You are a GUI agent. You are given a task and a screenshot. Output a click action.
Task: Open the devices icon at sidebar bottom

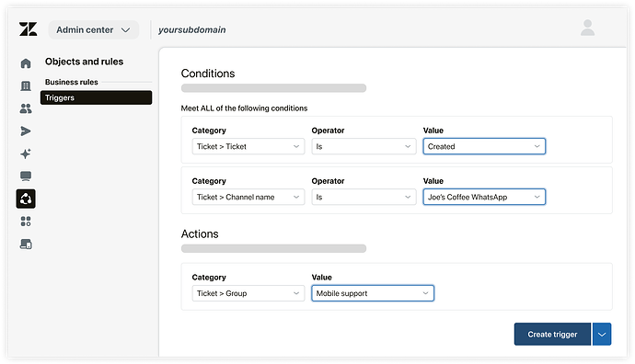26,244
